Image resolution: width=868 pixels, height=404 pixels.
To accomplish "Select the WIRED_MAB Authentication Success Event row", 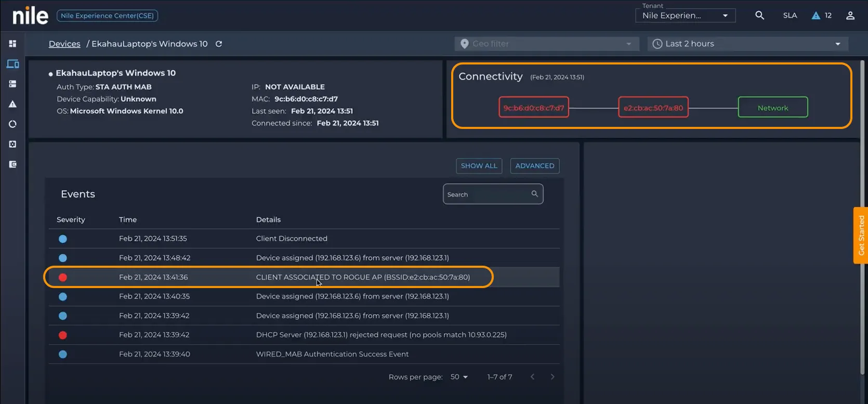I will click(x=304, y=354).
